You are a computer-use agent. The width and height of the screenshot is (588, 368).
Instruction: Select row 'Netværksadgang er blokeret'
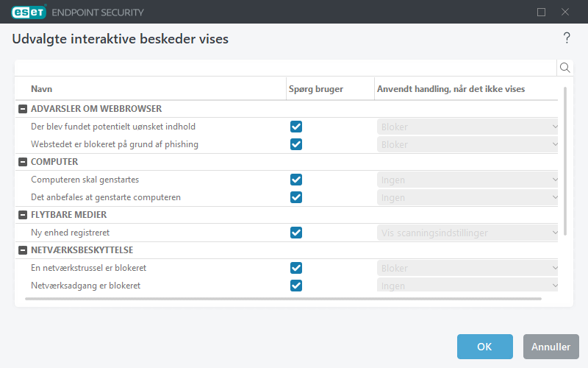pos(287,286)
